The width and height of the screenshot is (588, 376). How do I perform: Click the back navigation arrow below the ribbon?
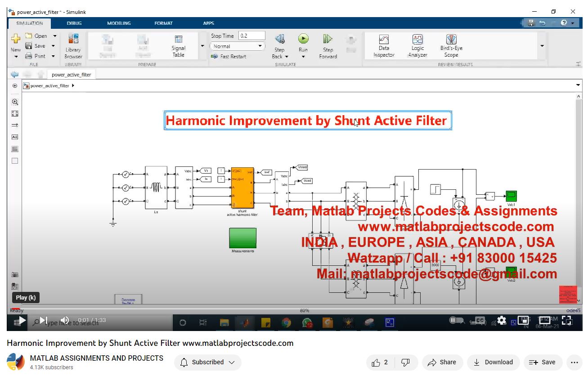[15, 74]
